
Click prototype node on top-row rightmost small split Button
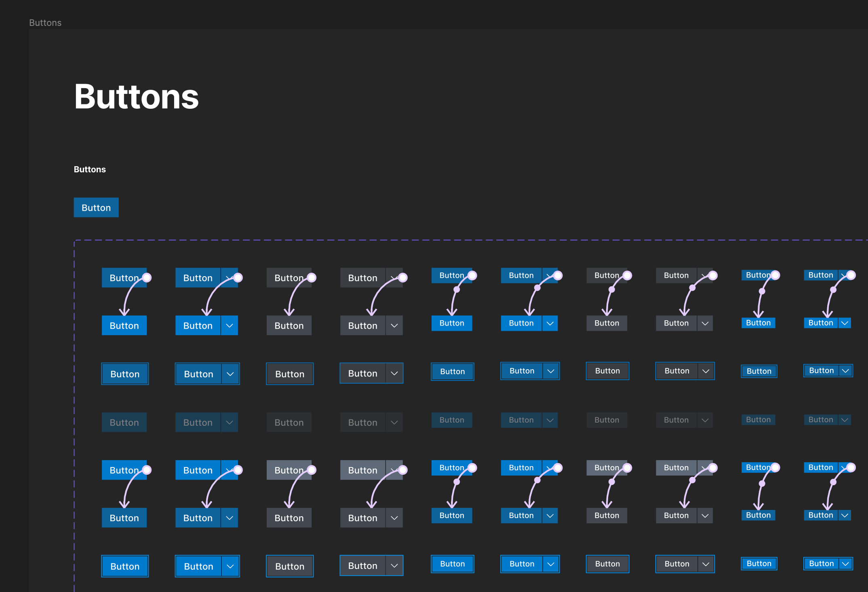851,275
